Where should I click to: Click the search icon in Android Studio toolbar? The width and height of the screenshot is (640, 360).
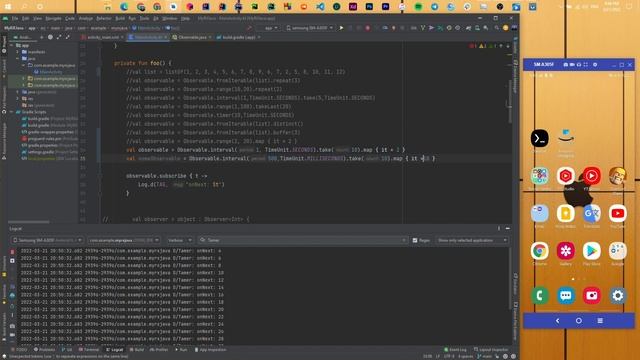(x=497, y=28)
